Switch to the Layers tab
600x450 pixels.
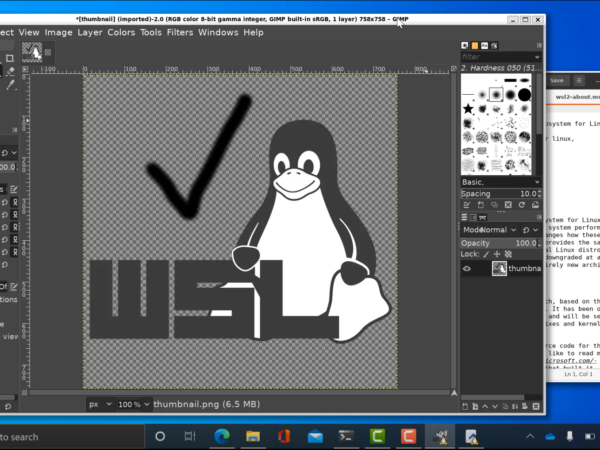(x=464, y=217)
